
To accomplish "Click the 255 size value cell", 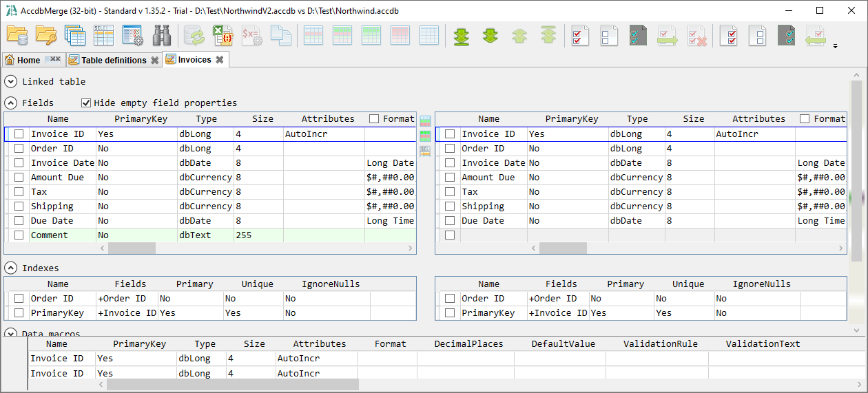I will point(259,235).
